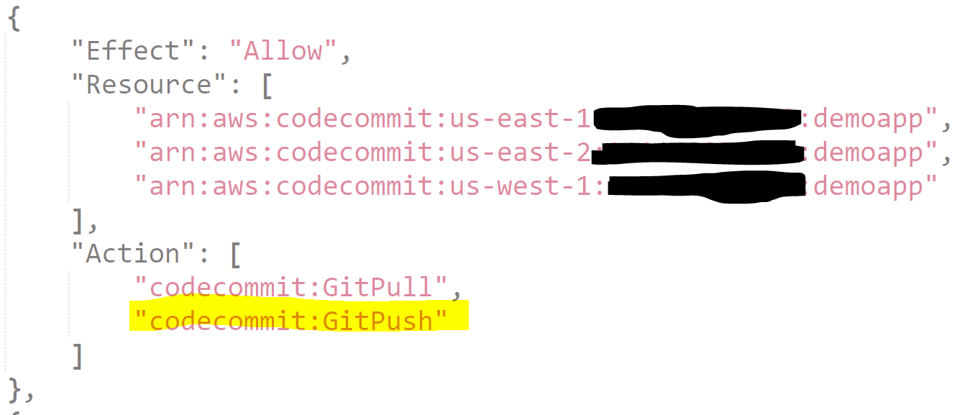
Task: Select the "Allow" value string
Action: [x=283, y=51]
